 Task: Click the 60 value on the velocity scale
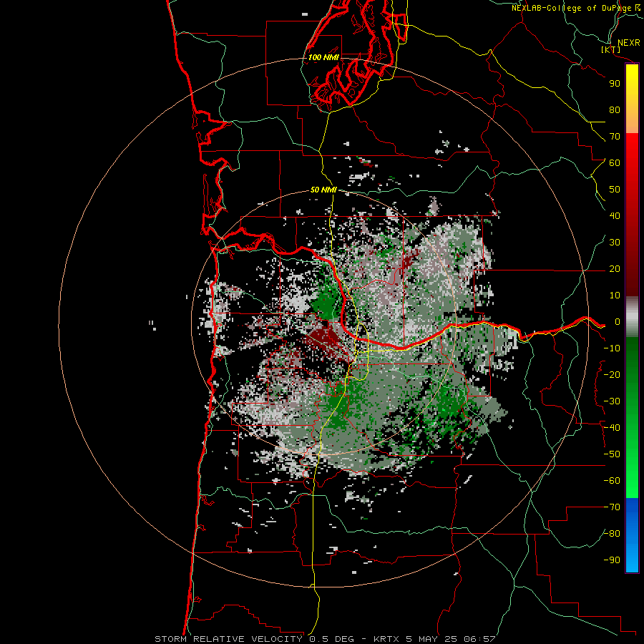point(615,163)
